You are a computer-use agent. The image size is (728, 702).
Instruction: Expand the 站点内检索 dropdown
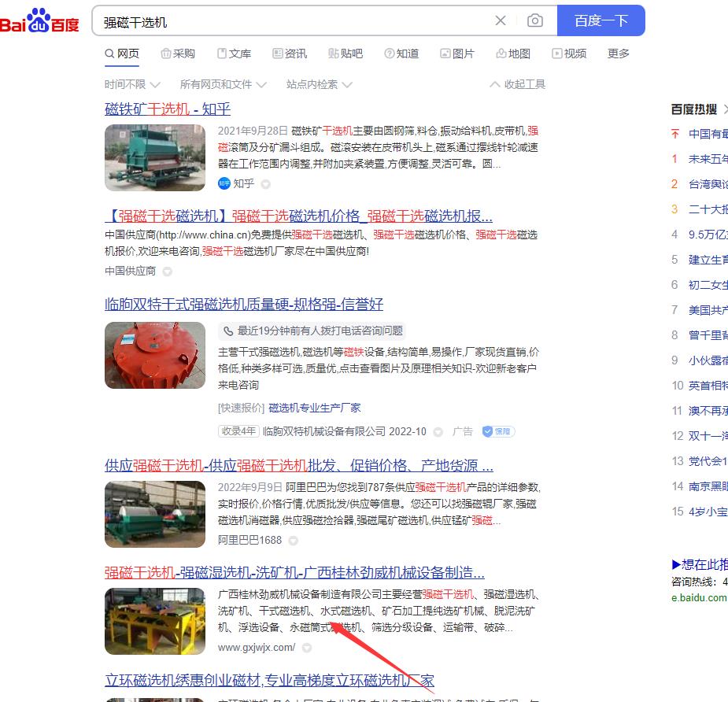[x=320, y=84]
